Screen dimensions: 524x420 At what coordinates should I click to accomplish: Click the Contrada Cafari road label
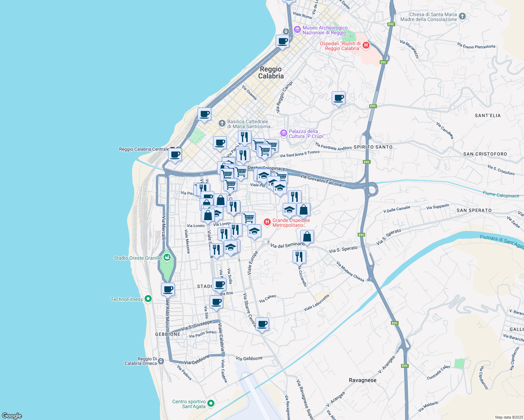[x=439, y=372]
